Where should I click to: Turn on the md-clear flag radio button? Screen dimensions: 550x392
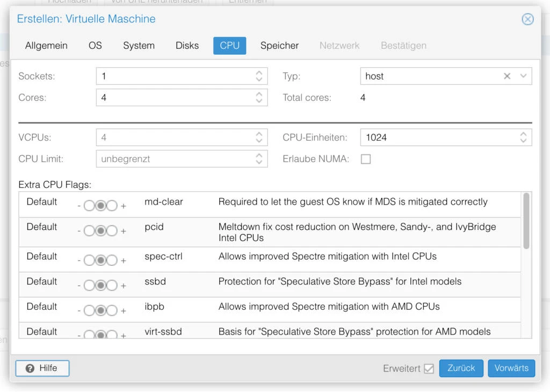112,206
